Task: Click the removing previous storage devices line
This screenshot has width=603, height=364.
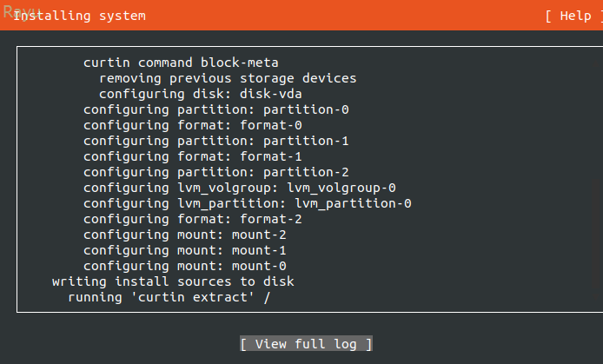Action: (x=228, y=78)
